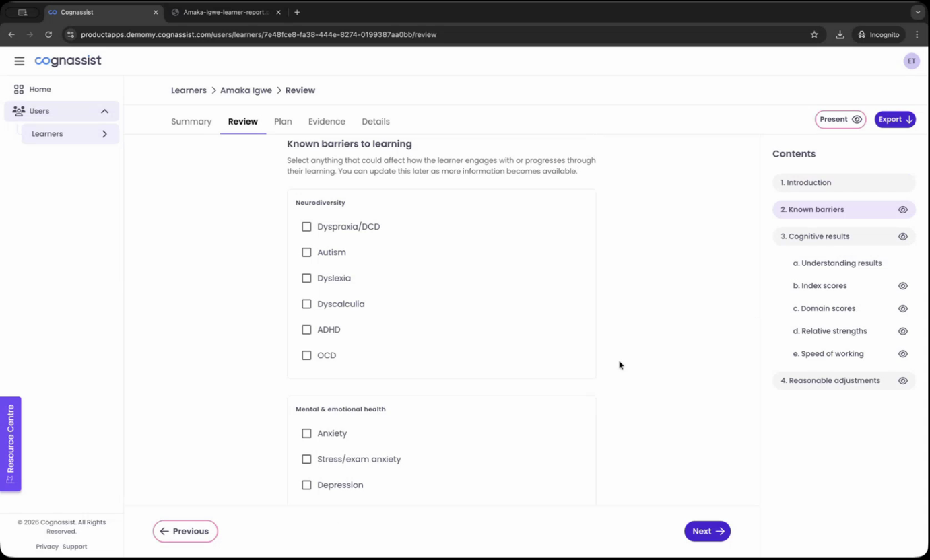Bookmark this page with the star icon
930x560 pixels.
814,34
